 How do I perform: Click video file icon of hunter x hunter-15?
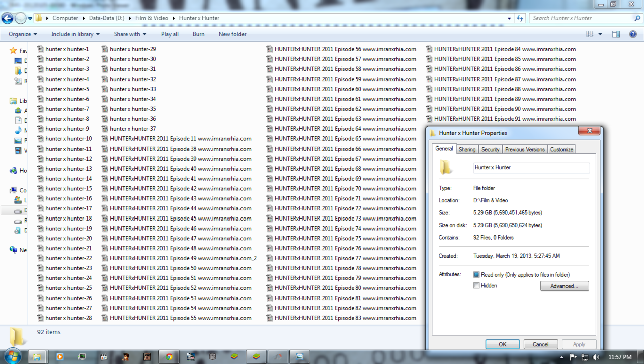coord(40,189)
